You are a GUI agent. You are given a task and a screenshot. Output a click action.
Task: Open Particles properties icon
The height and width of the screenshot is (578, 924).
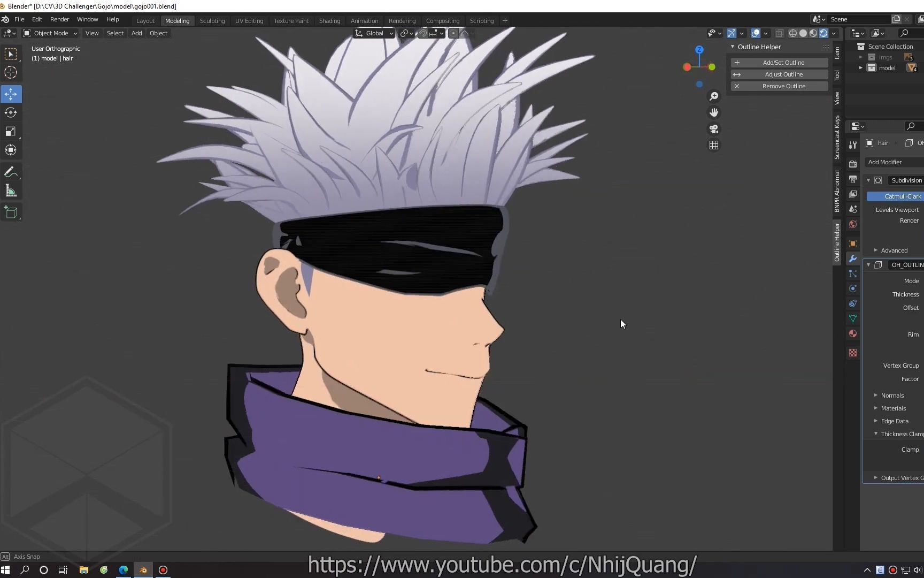(853, 273)
